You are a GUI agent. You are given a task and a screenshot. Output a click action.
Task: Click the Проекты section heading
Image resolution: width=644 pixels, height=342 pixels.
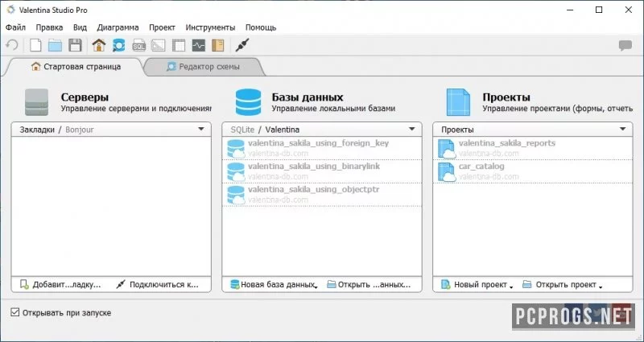click(x=506, y=97)
